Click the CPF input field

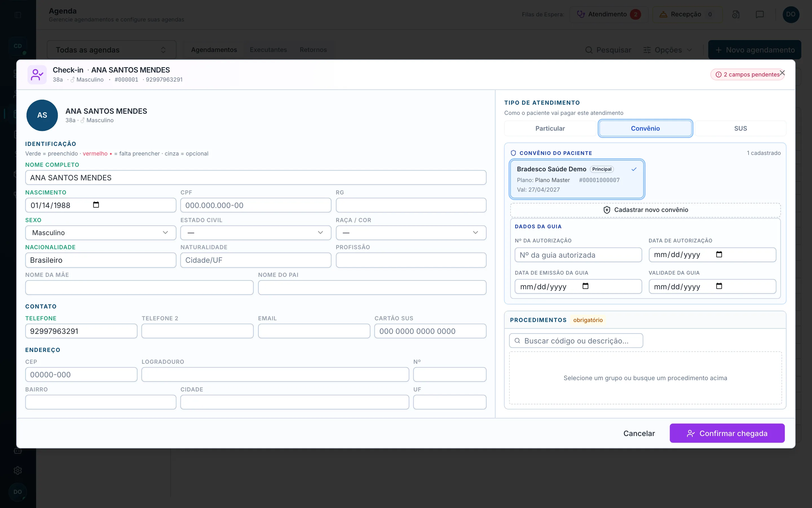click(x=256, y=205)
